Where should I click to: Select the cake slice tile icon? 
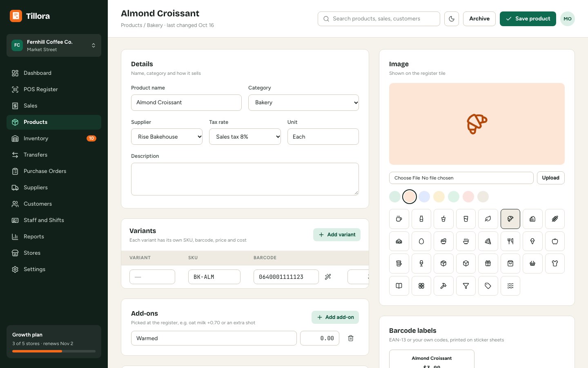[x=532, y=219]
